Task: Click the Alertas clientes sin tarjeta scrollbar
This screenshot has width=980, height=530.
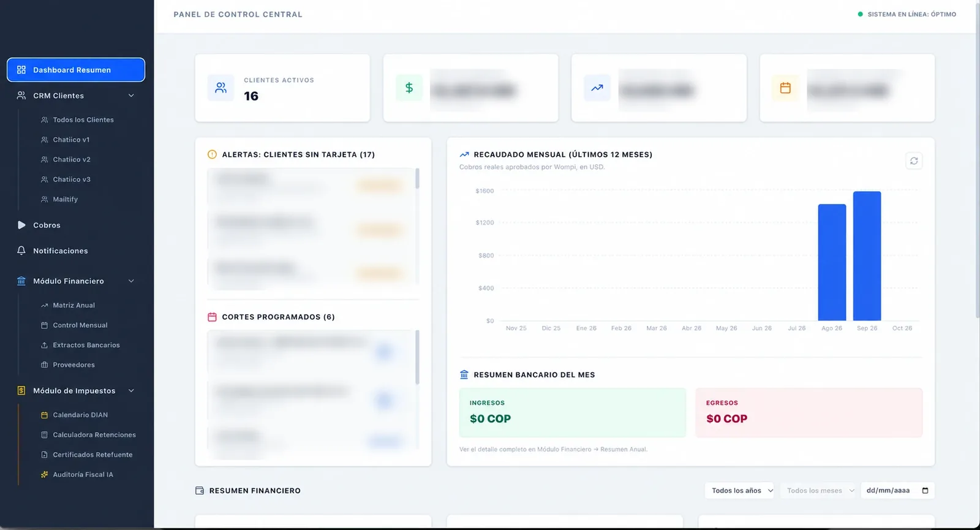Action: [x=417, y=178]
